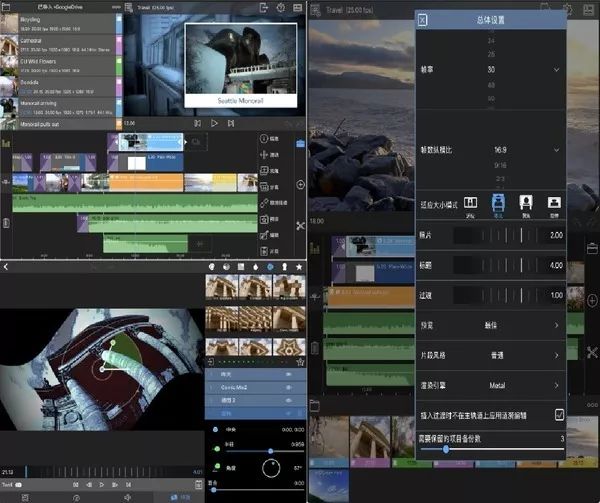Screen dimensions: 600x503
Task: Select the blue toolbox icon beside timeline
Action: [x=301, y=144]
